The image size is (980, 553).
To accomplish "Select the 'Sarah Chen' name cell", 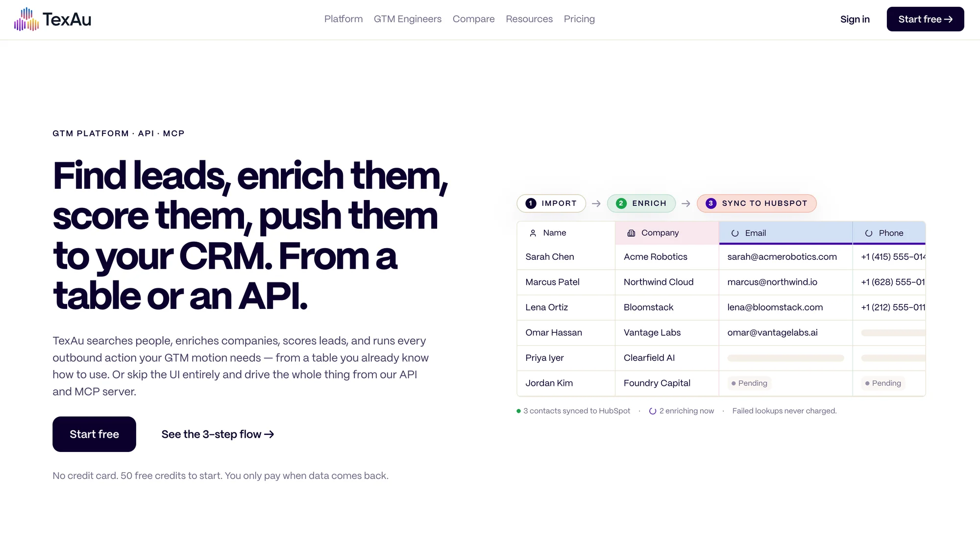I will point(566,257).
